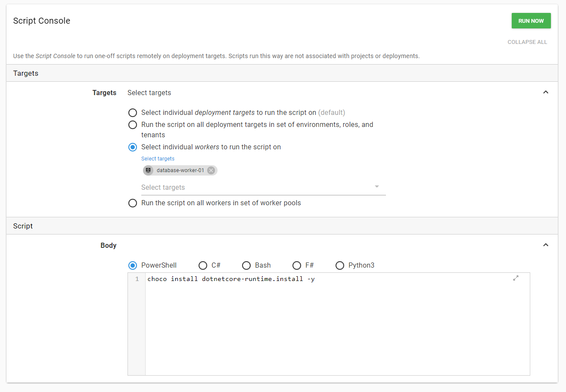Open the Select targets dropdown arrow
The height and width of the screenshot is (392, 566).
click(x=376, y=187)
